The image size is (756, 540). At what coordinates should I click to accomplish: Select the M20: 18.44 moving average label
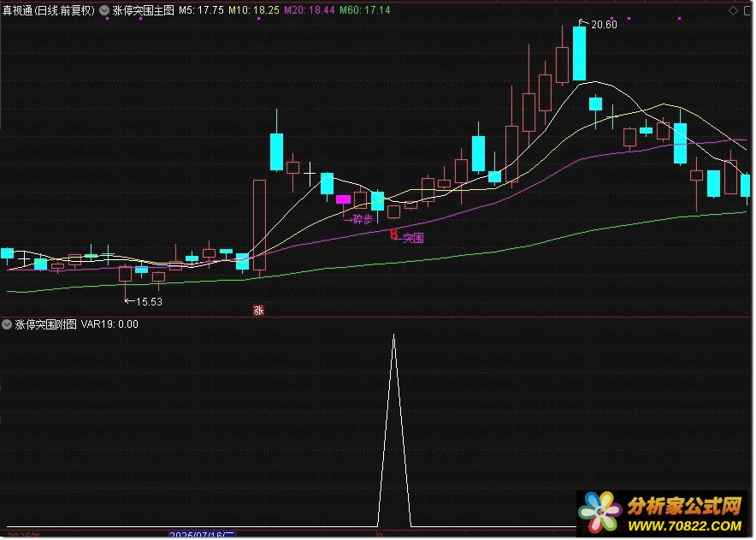(309, 10)
